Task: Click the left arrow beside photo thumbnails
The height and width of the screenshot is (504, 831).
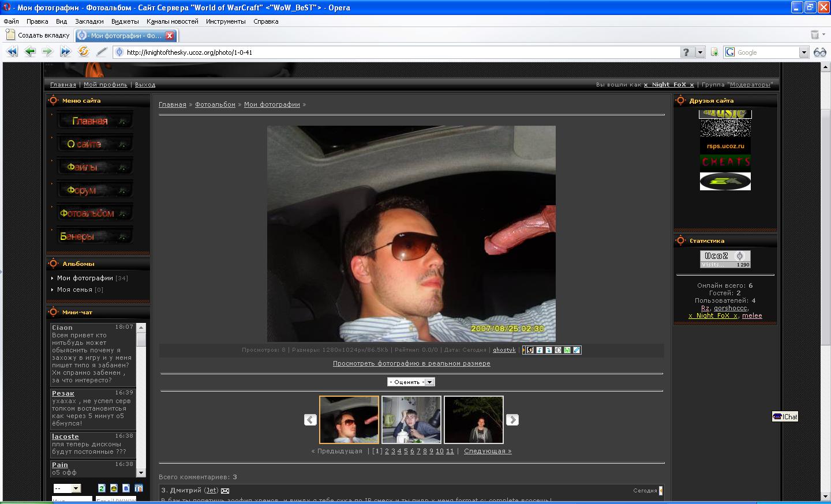Action: pyautogui.click(x=310, y=420)
